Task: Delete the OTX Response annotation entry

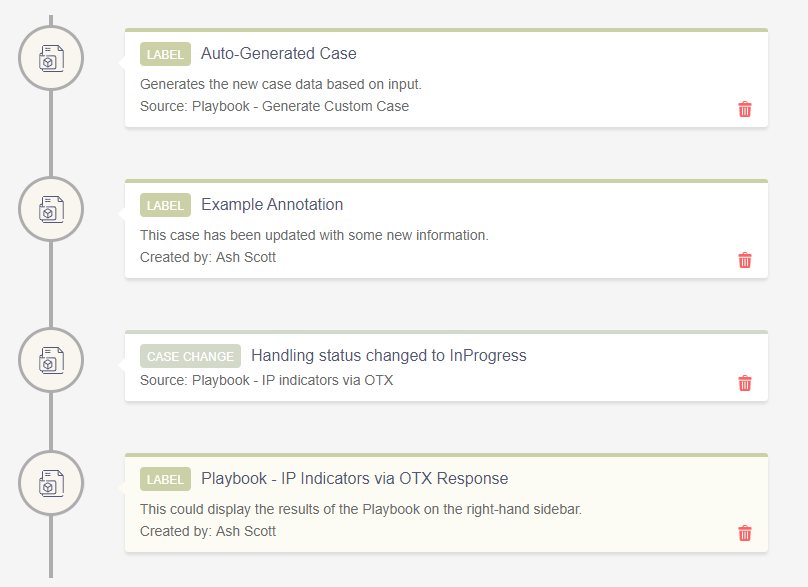Action: point(745,533)
